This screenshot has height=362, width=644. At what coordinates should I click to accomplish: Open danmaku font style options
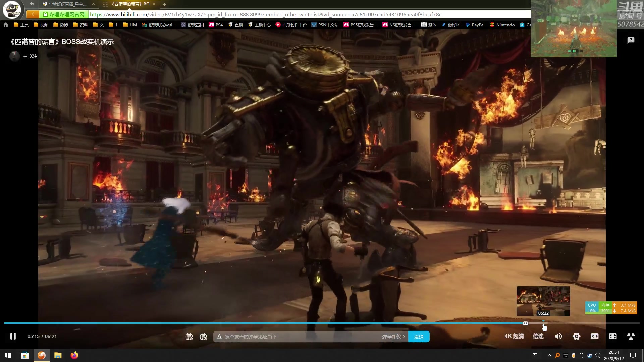pos(219,337)
